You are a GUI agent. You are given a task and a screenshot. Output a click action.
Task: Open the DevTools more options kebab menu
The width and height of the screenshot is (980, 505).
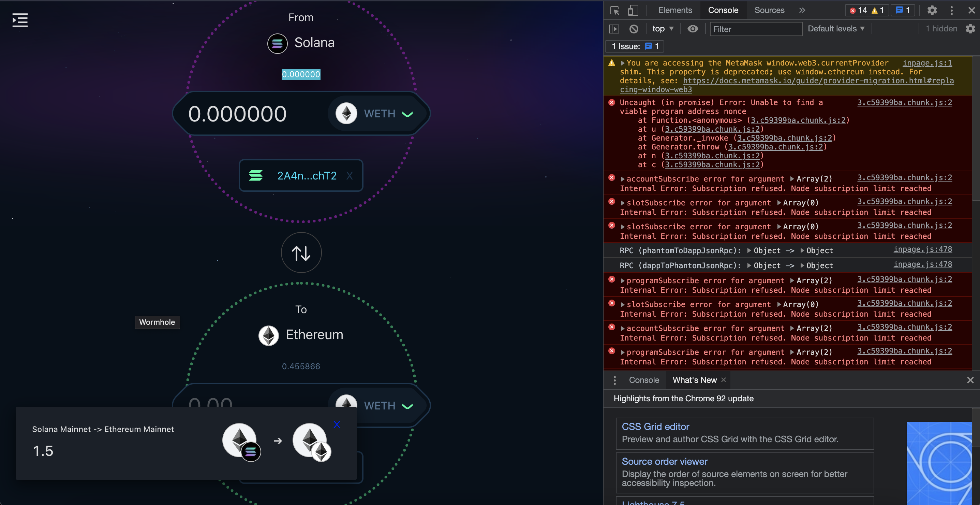951,10
